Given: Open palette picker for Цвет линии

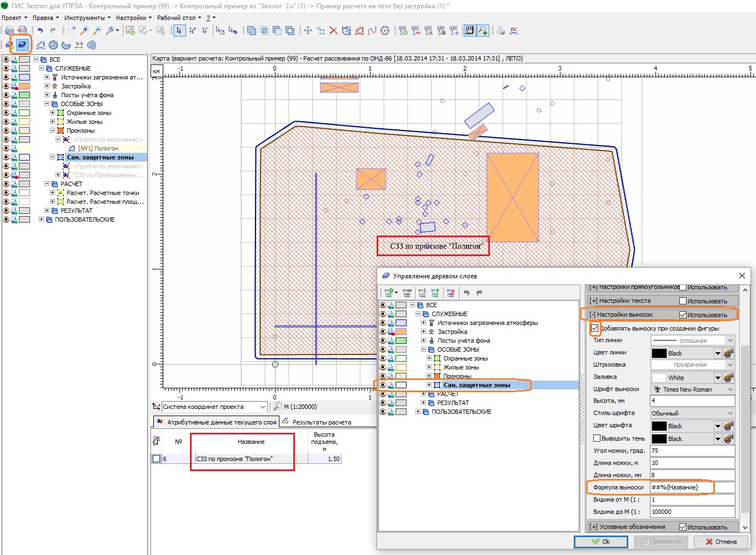Looking at the screenshot, I should (729, 353).
